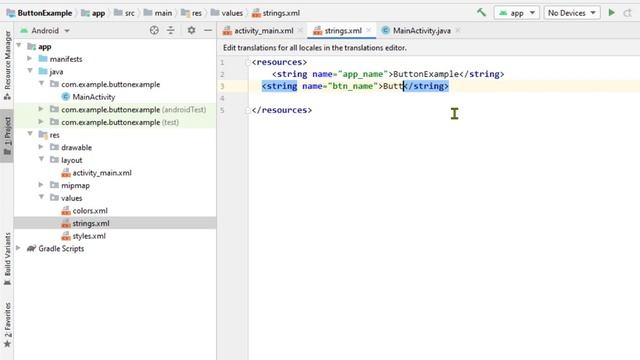Select MainActivity class in tree

tap(93, 97)
